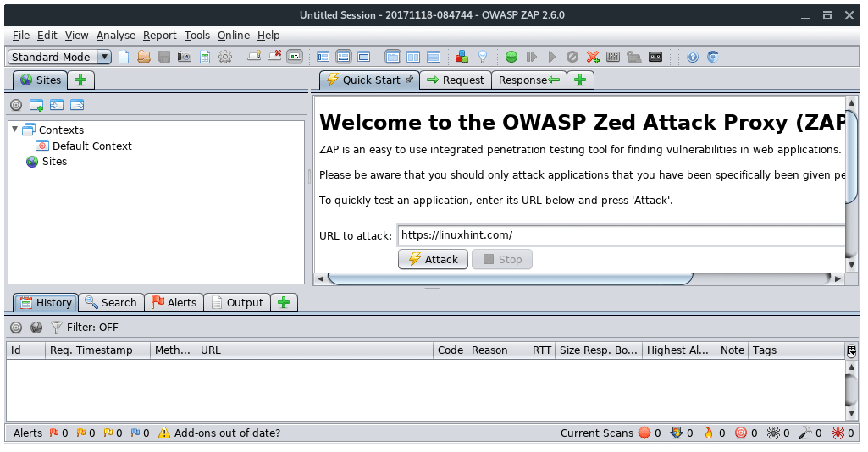The height and width of the screenshot is (452, 868).
Task: Open the history table column chooser icon
Action: pyautogui.click(x=851, y=350)
